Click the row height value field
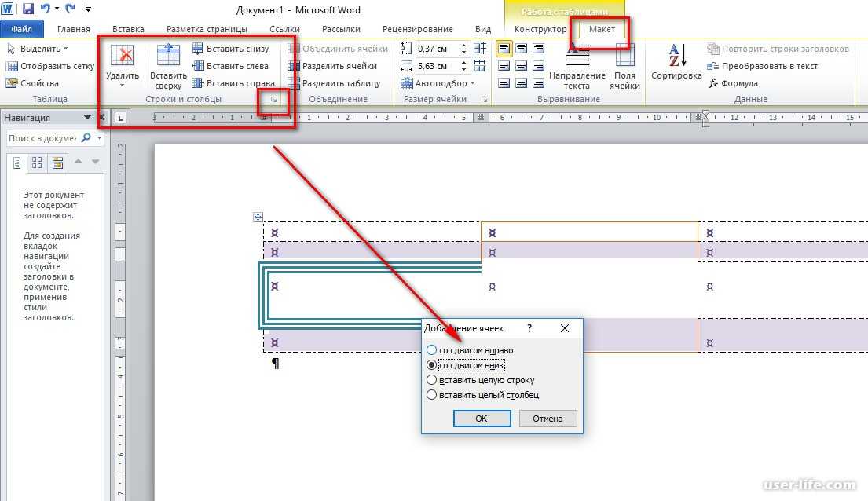This screenshot has width=868, height=501. [436, 49]
